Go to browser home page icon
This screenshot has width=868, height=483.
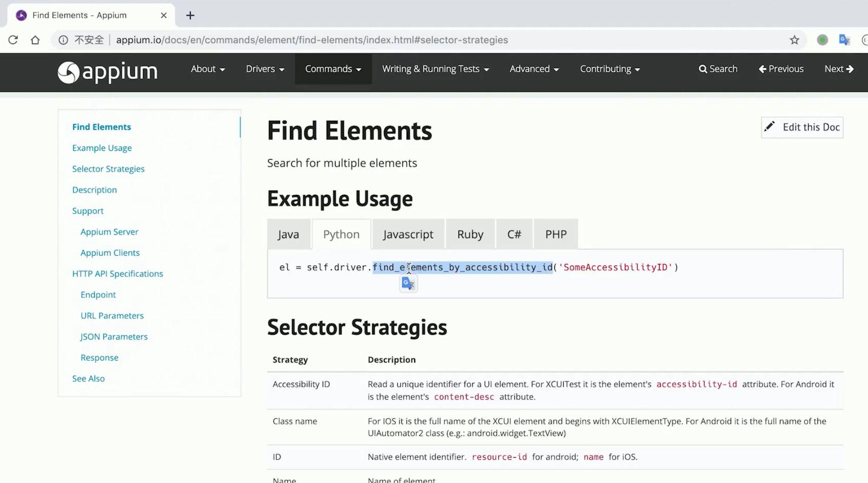pyautogui.click(x=35, y=40)
